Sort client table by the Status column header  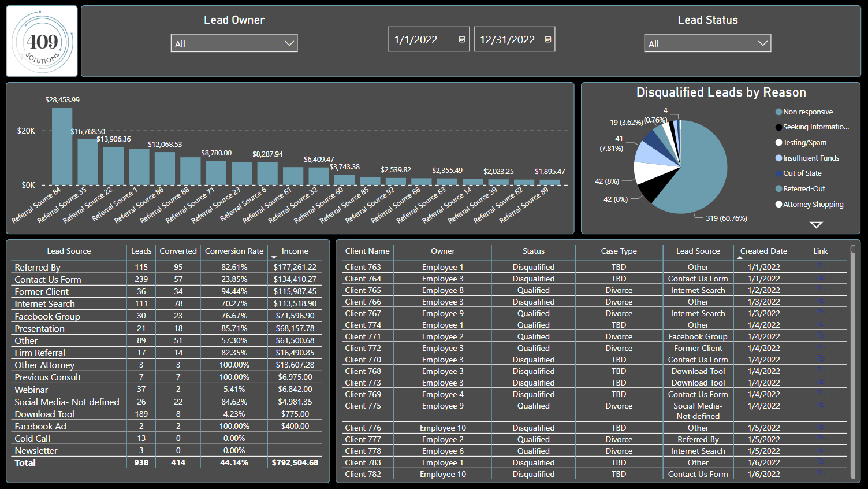(534, 251)
